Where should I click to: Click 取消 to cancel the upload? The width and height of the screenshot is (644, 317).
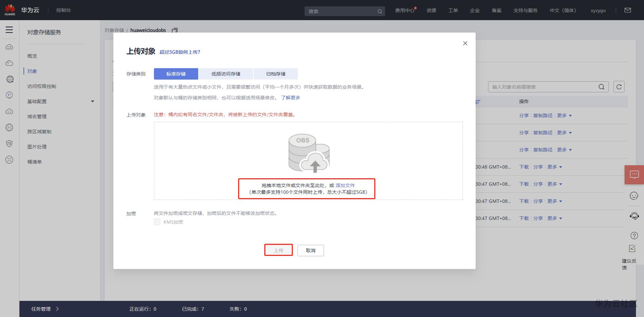[311, 250]
